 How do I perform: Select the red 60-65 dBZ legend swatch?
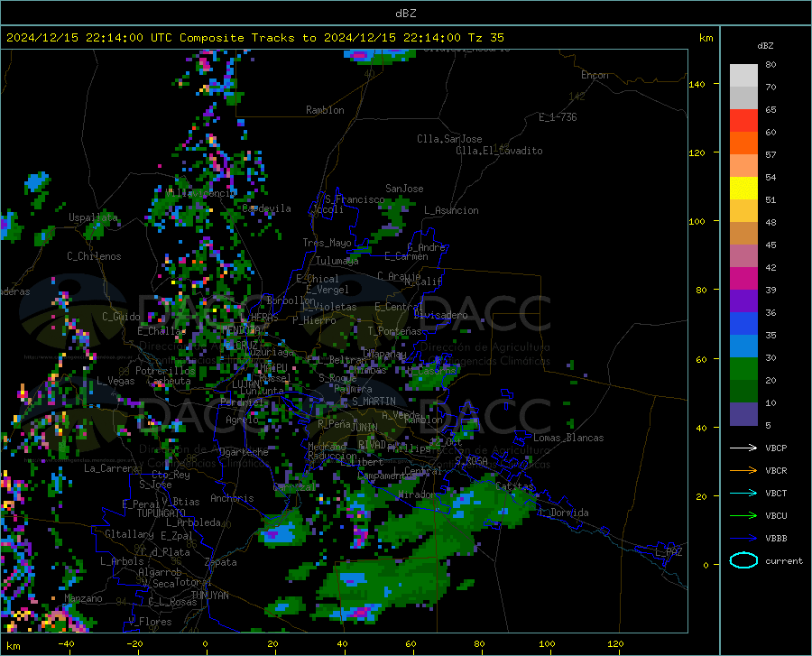coord(743,121)
